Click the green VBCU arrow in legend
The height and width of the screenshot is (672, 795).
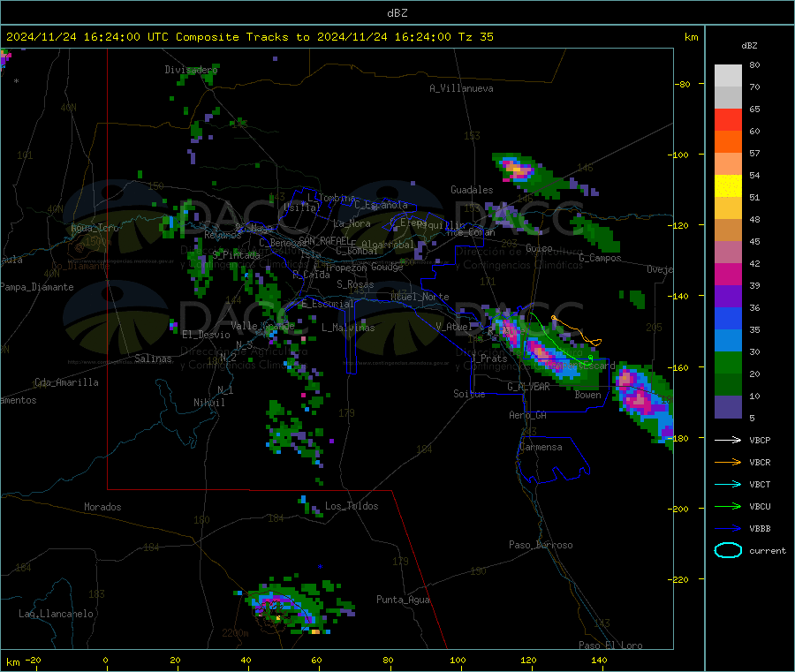pyautogui.click(x=728, y=506)
